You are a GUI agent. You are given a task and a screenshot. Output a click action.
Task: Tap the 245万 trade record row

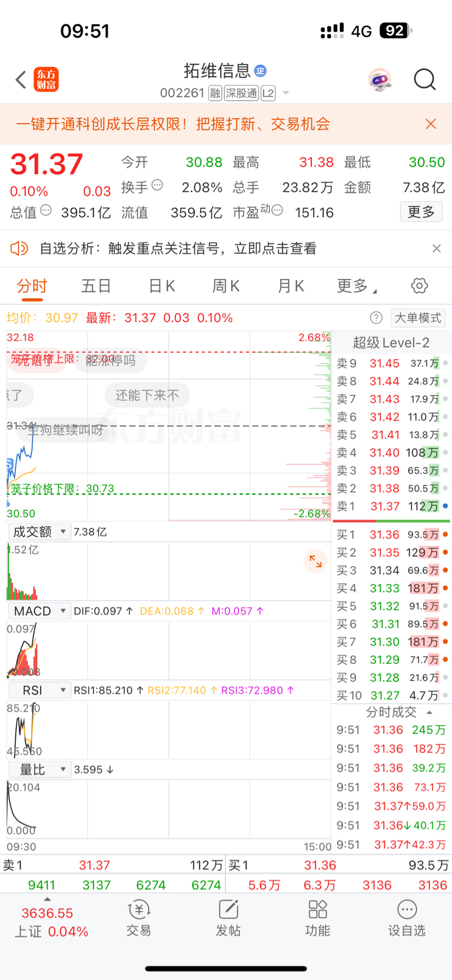coord(391,730)
